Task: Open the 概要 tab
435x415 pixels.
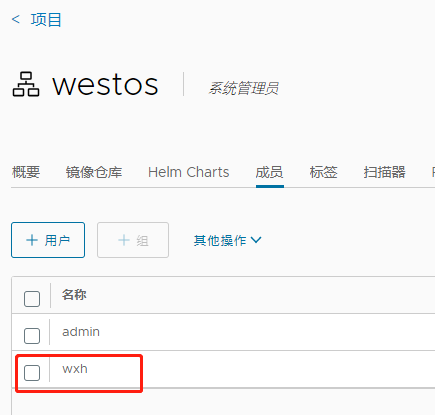Action: pyautogui.click(x=26, y=172)
